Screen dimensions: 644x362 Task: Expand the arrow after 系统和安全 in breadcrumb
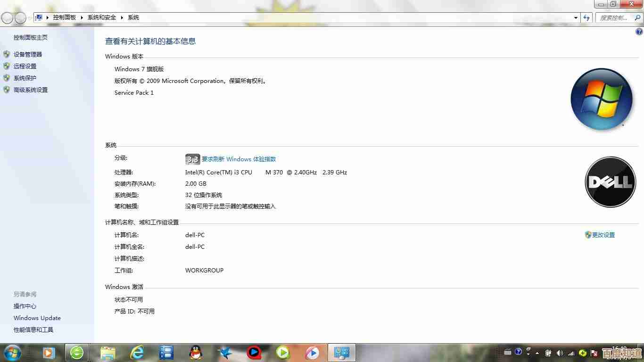point(122,17)
